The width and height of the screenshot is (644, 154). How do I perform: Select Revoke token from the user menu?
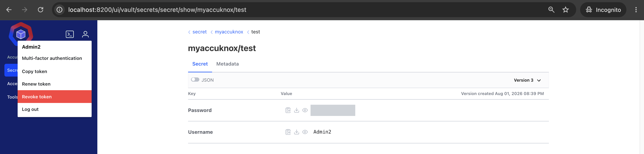pyautogui.click(x=54, y=97)
